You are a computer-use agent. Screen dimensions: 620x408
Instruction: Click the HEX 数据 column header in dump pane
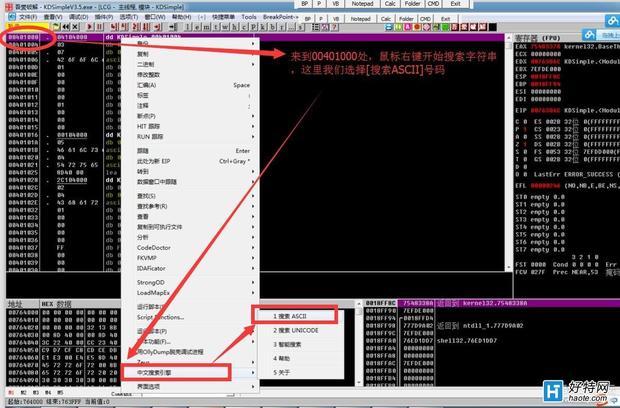[x=56, y=304]
